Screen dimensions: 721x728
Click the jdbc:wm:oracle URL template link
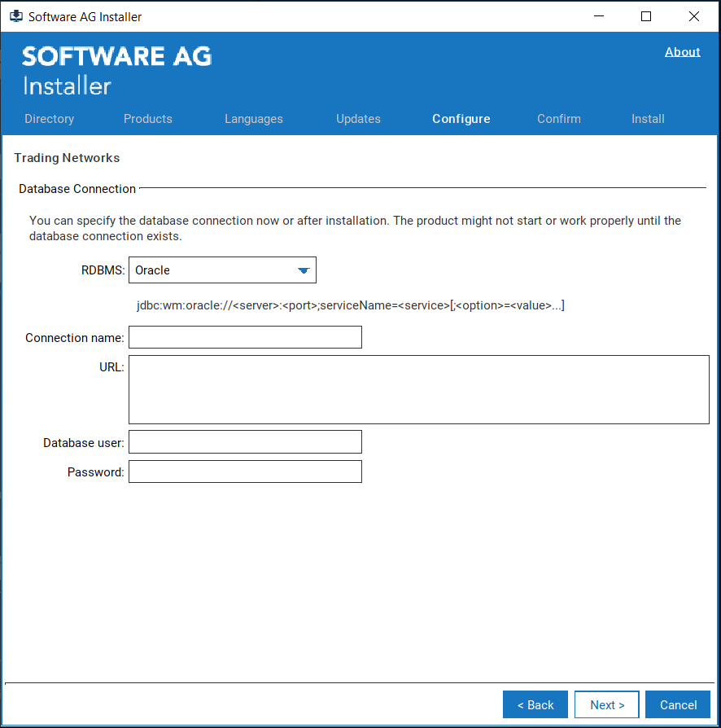349,305
